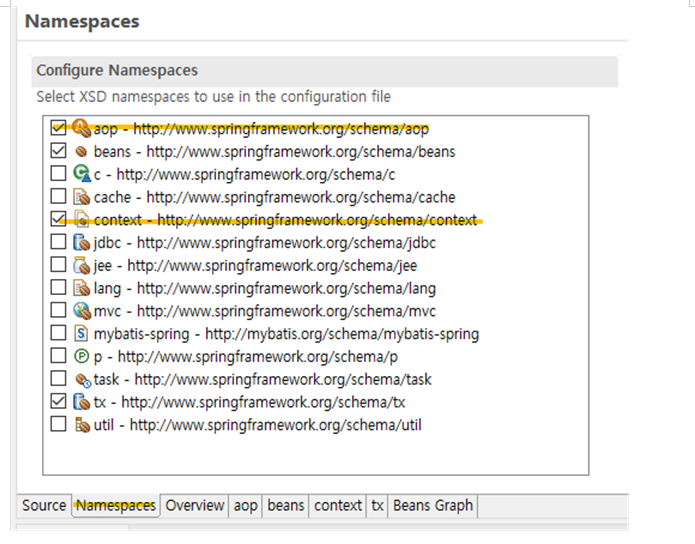The image size is (695, 544).
Task: Enable the cache namespace checkbox
Action: coord(59,196)
